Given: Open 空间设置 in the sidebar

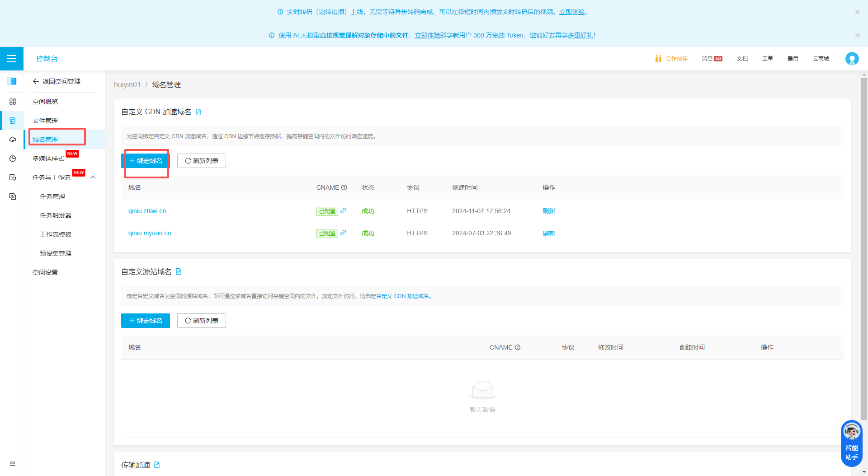Looking at the screenshot, I should (45, 272).
